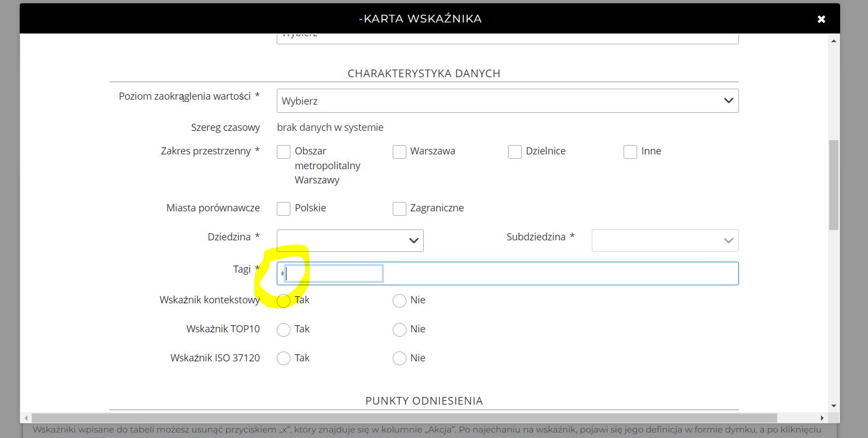Choose Nie for Wskaźnik ISO 37120
The height and width of the screenshot is (438, 868).
coord(399,359)
